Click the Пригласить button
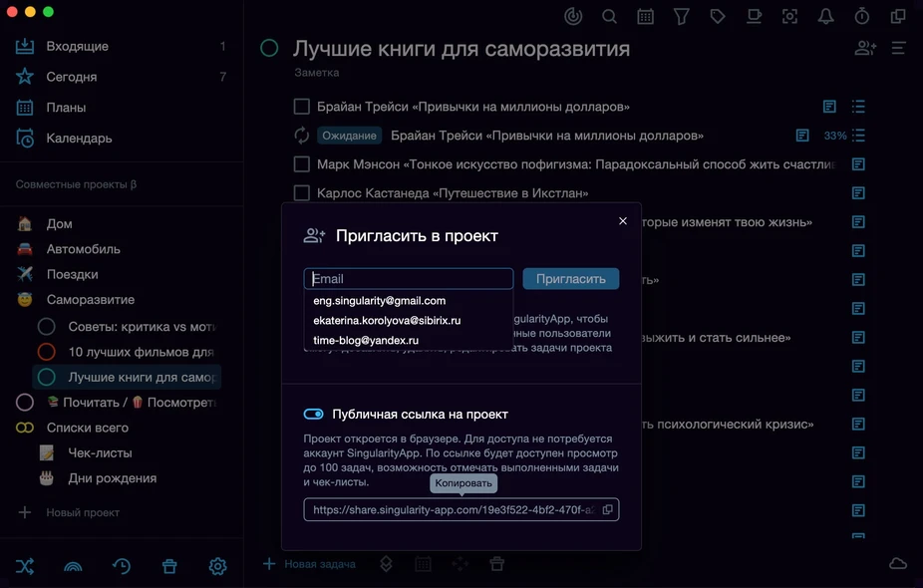 tap(571, 279)
